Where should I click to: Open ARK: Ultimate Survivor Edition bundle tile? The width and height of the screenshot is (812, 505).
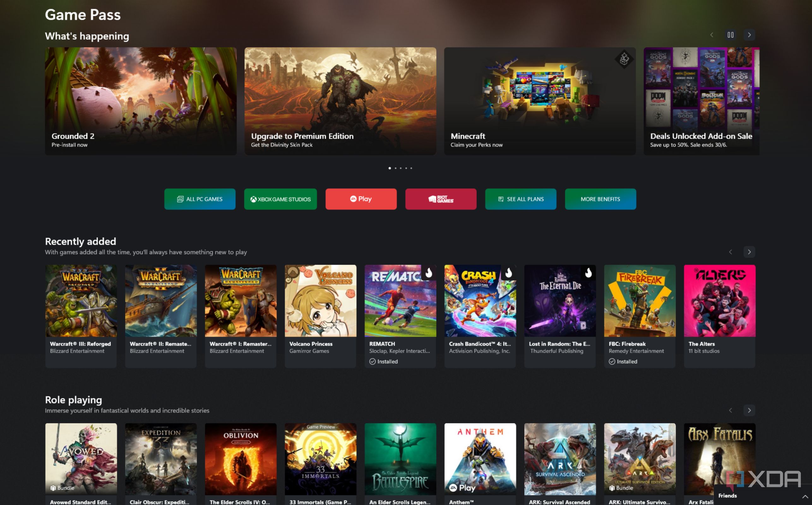tap(640, 464)
